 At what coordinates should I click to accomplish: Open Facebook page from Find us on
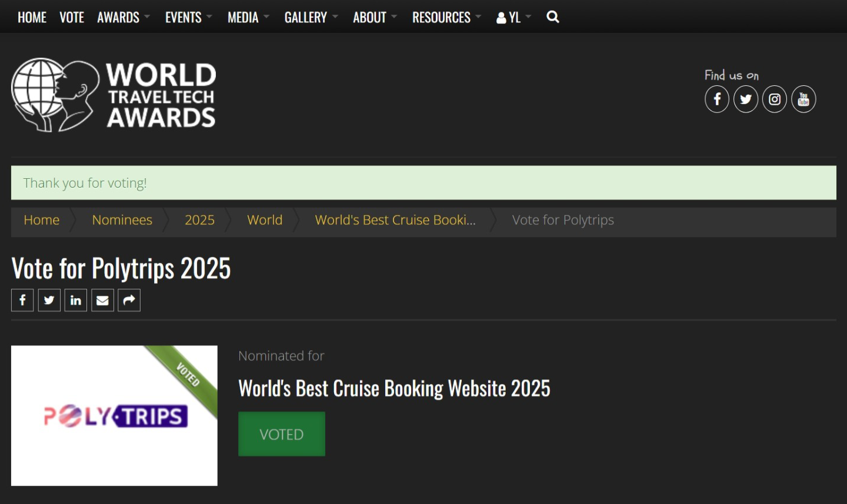tap(716, 99)
